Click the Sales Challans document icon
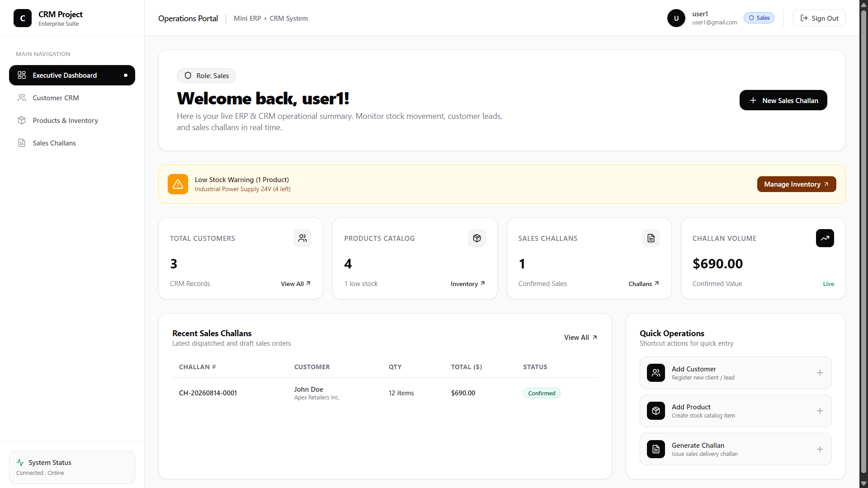This screenshot has height=488, width=868. point(651,238)
